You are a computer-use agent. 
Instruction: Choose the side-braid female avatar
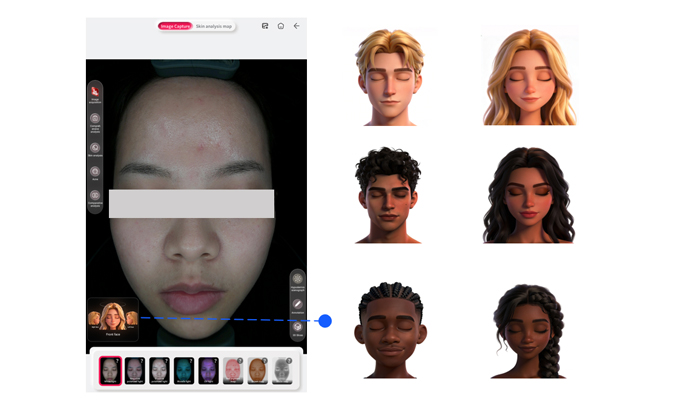point(529,331)
